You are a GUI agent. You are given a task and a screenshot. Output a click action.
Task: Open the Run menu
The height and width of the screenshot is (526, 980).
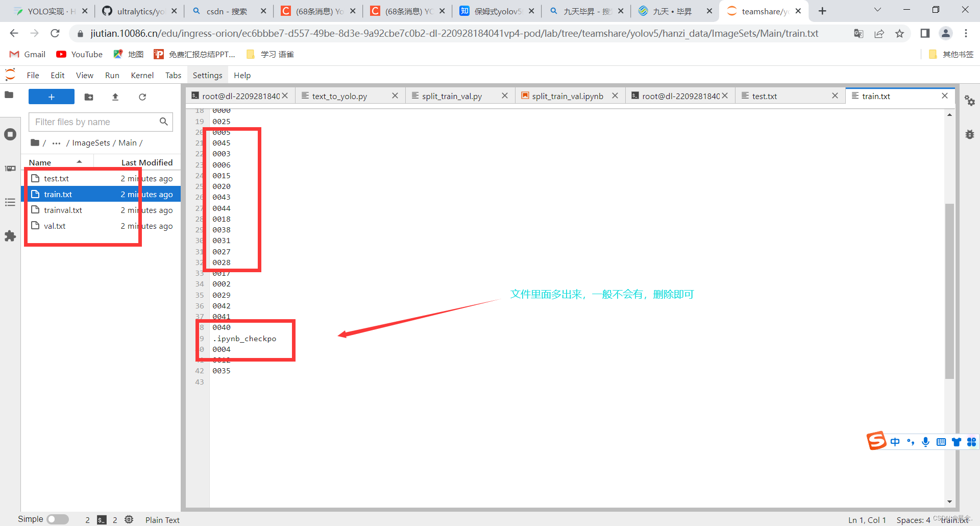tap(112, 75)
